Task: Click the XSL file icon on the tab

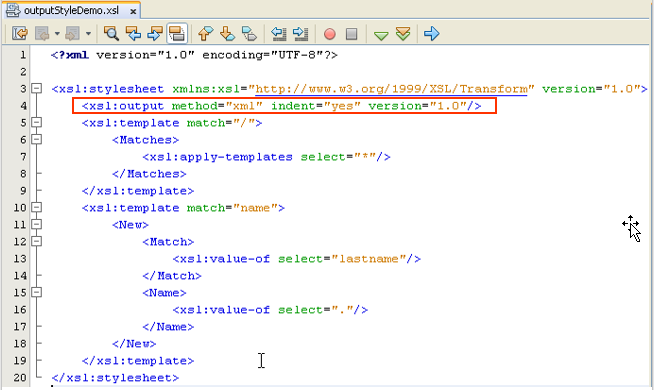Action: tap(13, 10)
